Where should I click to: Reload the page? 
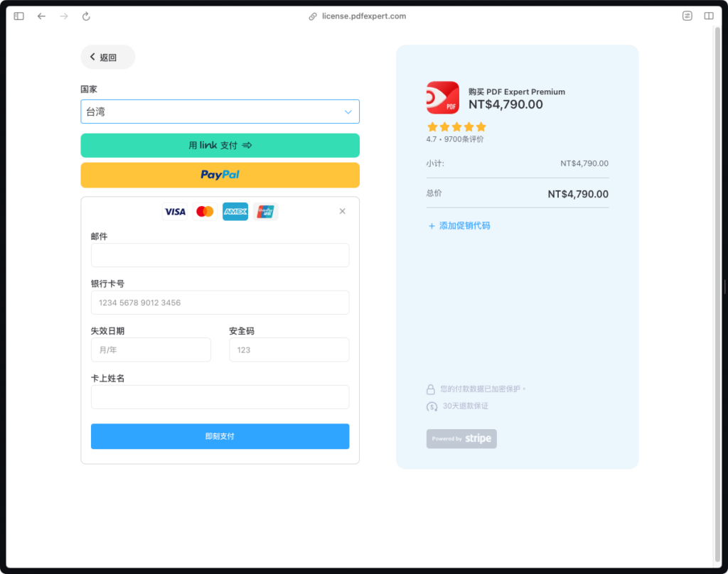(x=86, y=16)
